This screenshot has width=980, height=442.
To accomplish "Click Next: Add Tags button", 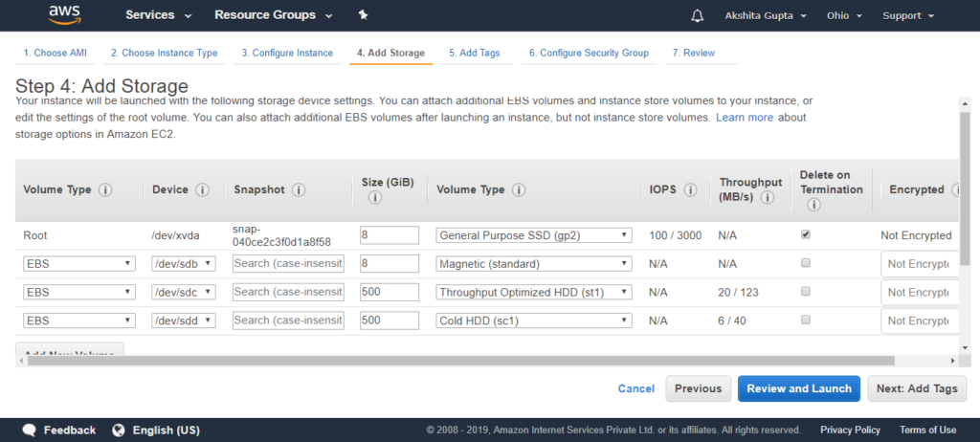I will pyautogui.click(x=917, y=388).
